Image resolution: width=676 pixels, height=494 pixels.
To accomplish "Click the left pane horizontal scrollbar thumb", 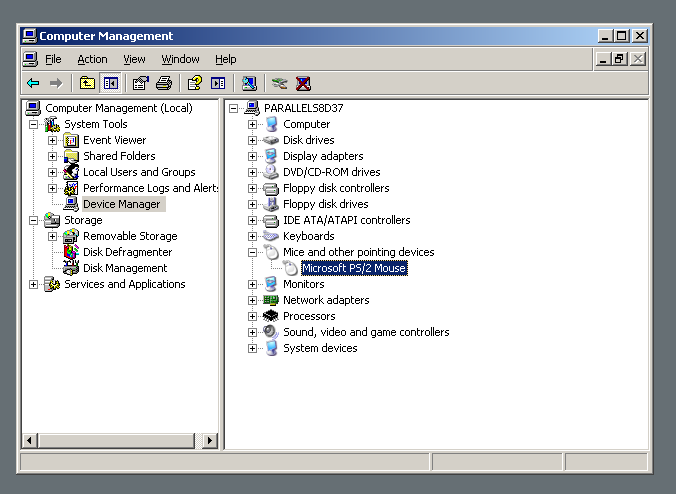I will (116, 441).
